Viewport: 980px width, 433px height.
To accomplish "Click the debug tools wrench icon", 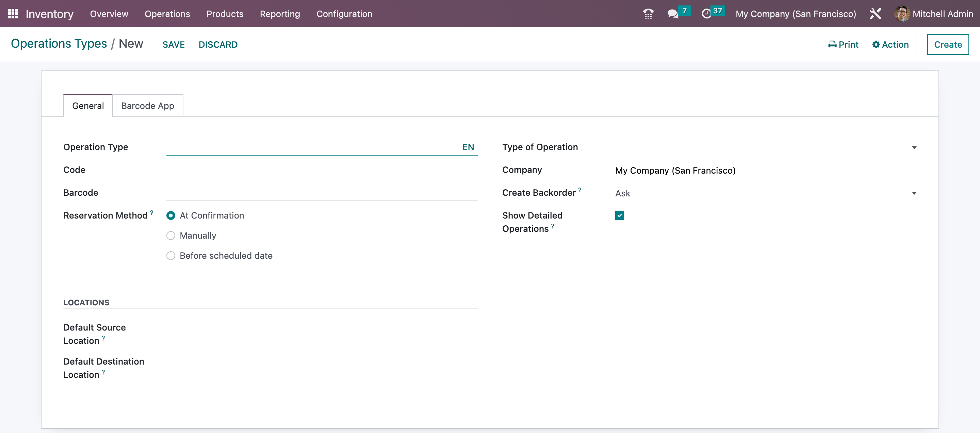I will click(x=875, y=14).
